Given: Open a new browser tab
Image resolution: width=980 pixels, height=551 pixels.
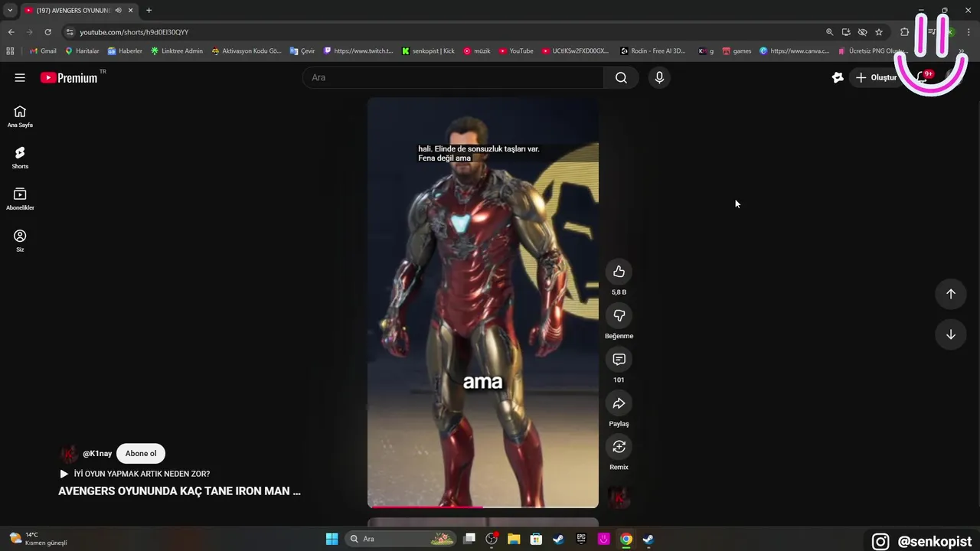Looking at the screenshot, I should click(149, 11).
